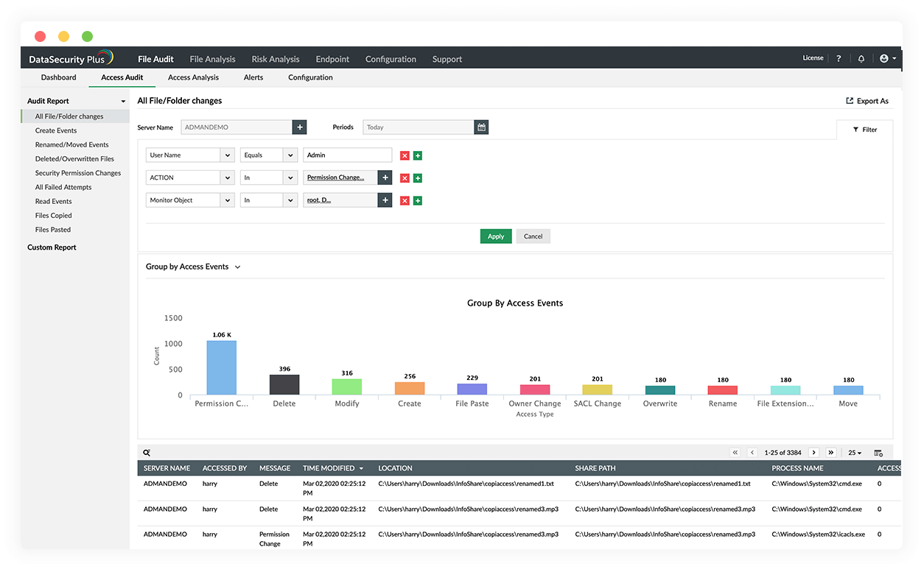Open the calendar icon beside Periods field
The height and width of the screenshot is (564, 924).
(481, 127)
